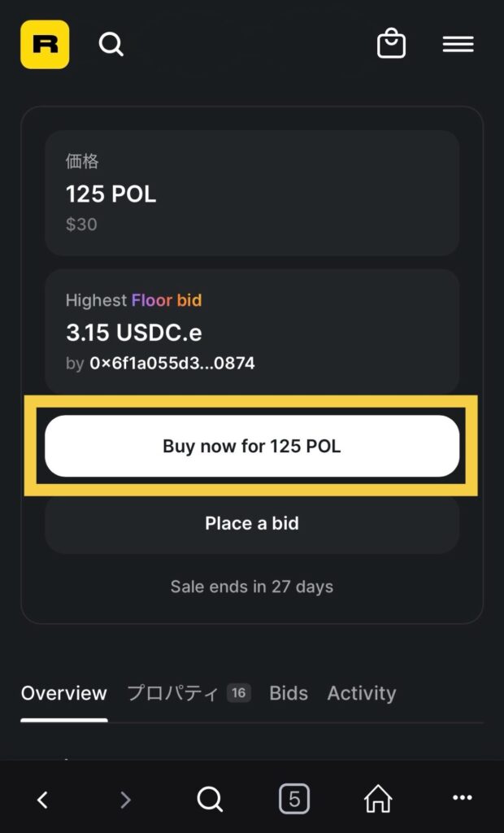The height and width of the screenshot is (833, 504).
Task: Click the Highest Floor bid label
Action: 133,300
